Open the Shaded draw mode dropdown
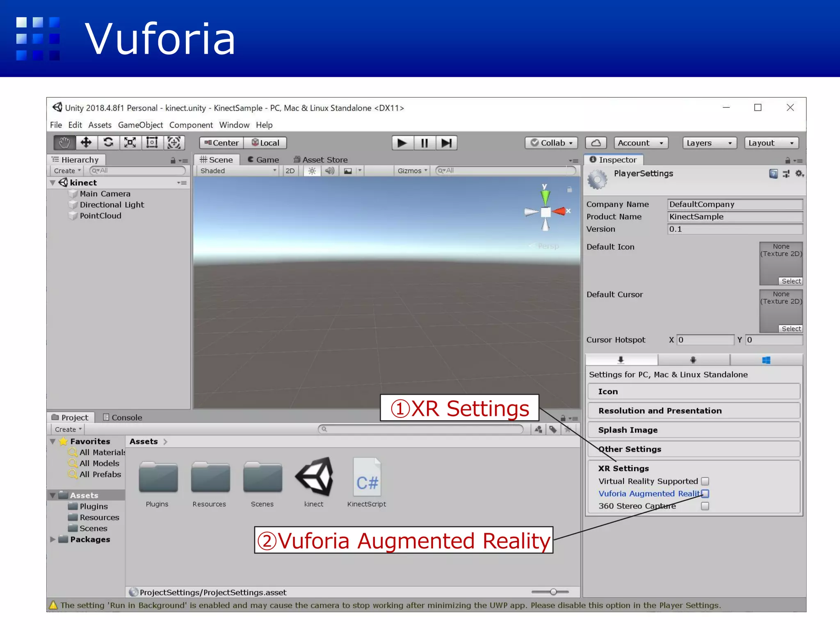 click(x=238, y=171)
